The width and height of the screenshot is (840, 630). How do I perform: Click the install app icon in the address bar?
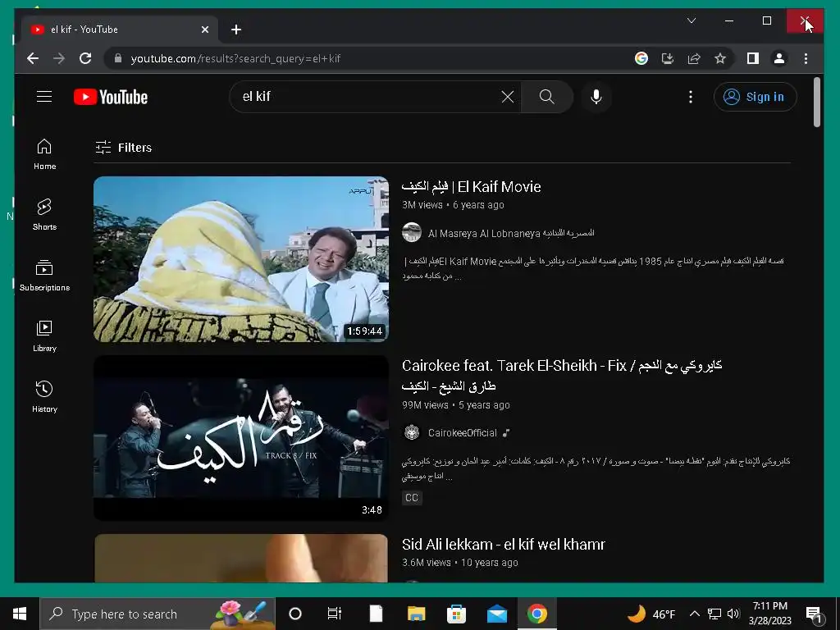tap(668, 58)
